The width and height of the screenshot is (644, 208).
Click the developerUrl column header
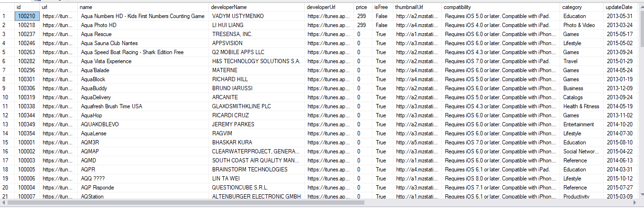click(x=329, y=7)
